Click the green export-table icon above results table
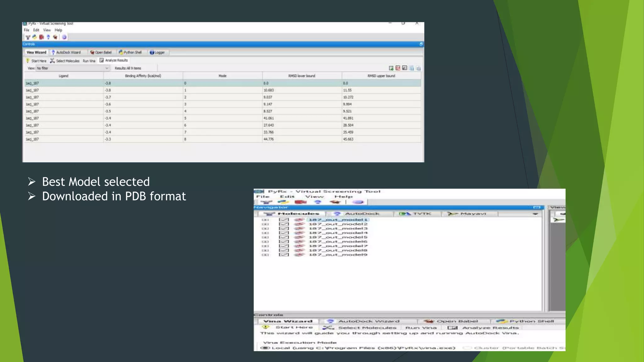644x362 pixels. pyautogui.click(x=391, y=68)
